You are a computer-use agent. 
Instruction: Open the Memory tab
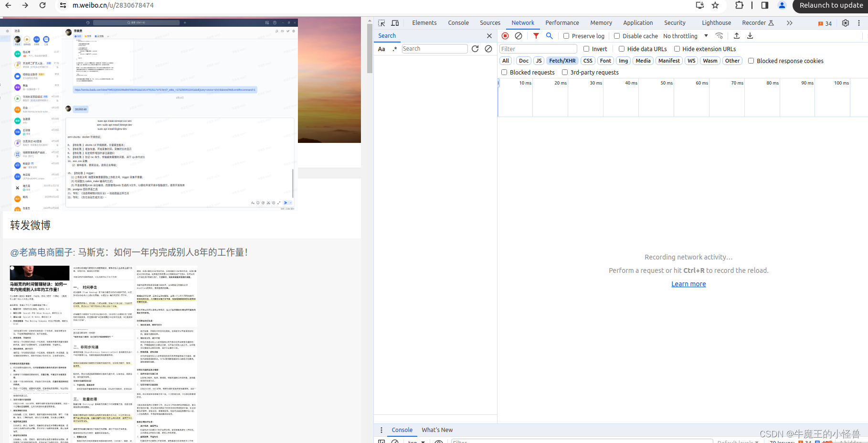(601, 23)
